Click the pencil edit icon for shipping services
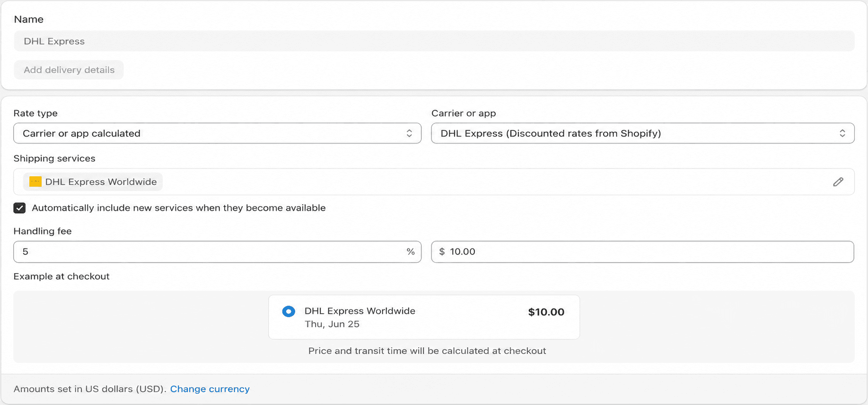This screenshot has width=868, height=405. (838, 182)
